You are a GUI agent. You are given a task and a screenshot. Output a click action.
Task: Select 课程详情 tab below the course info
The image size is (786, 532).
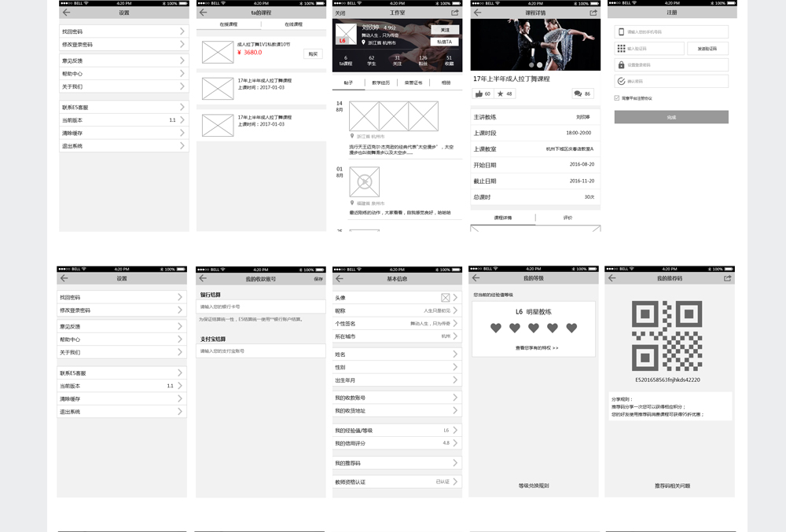(503, 218)
